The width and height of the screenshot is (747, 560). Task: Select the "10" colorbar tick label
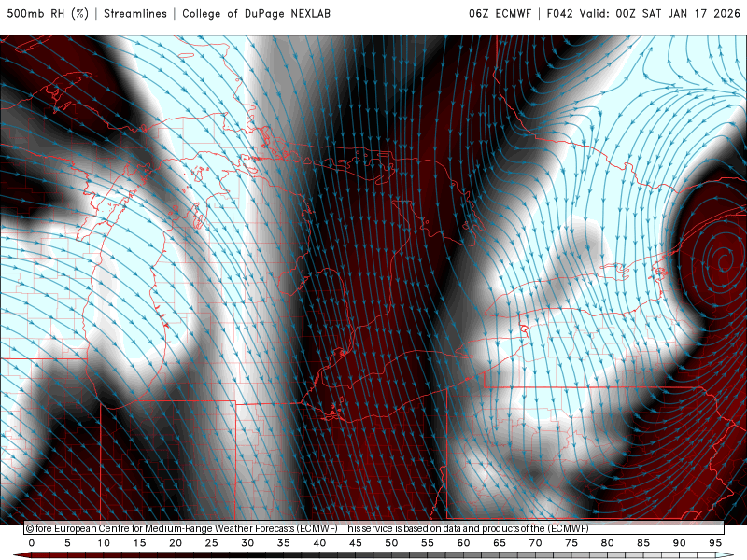pyautogui.click(x=104, y=543)
